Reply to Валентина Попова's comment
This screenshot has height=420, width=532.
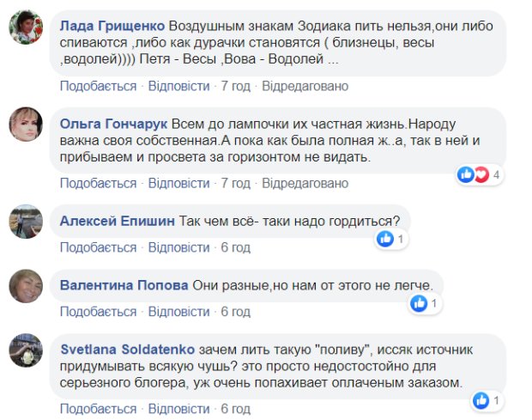click(x=178, y=312)
